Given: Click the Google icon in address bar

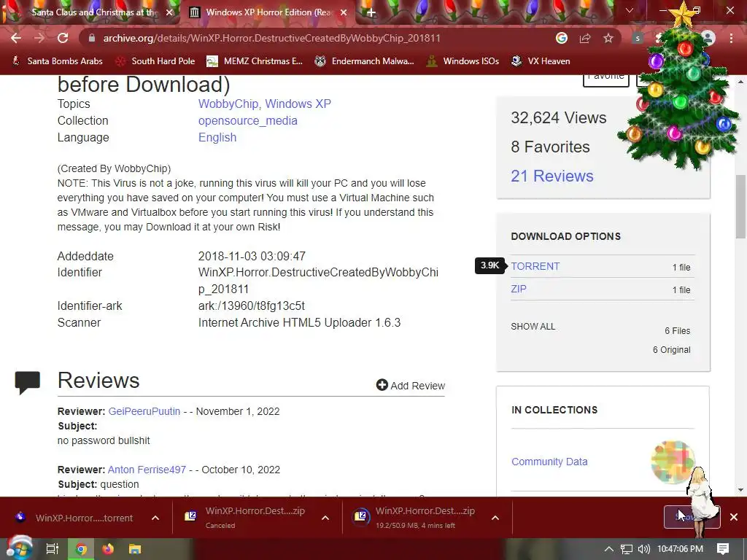Looking at the screenshot, I should (562, 38).
